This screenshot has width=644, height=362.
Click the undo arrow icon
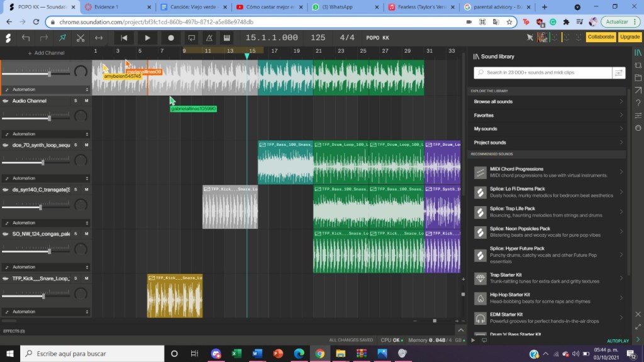pos(26,38)
